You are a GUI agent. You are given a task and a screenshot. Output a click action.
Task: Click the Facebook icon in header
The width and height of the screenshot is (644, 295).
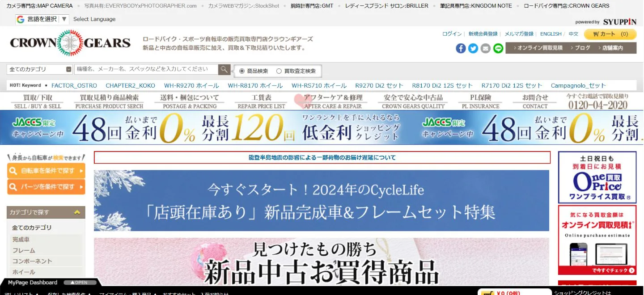tap(461, 48)
